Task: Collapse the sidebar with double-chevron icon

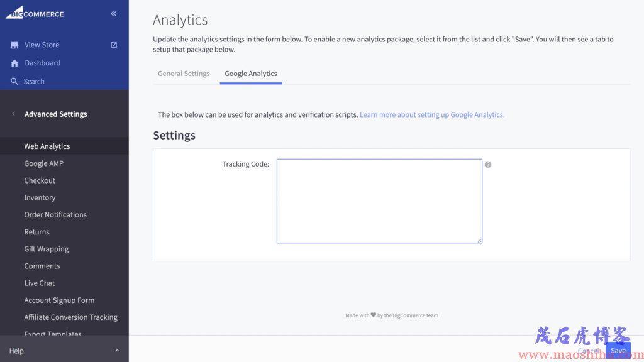Action: [114, 14]
